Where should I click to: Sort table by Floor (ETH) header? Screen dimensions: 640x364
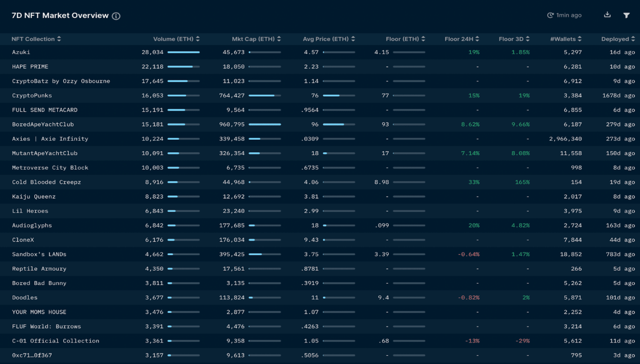(423, 39)
